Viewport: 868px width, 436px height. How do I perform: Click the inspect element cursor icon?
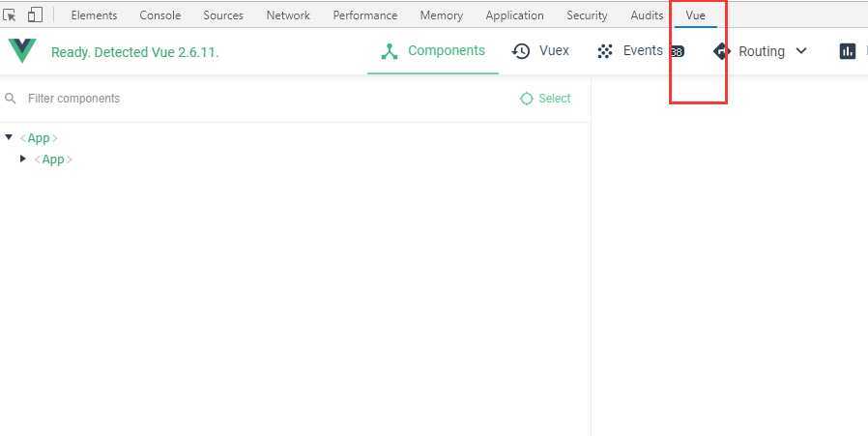tap(10, 15)
